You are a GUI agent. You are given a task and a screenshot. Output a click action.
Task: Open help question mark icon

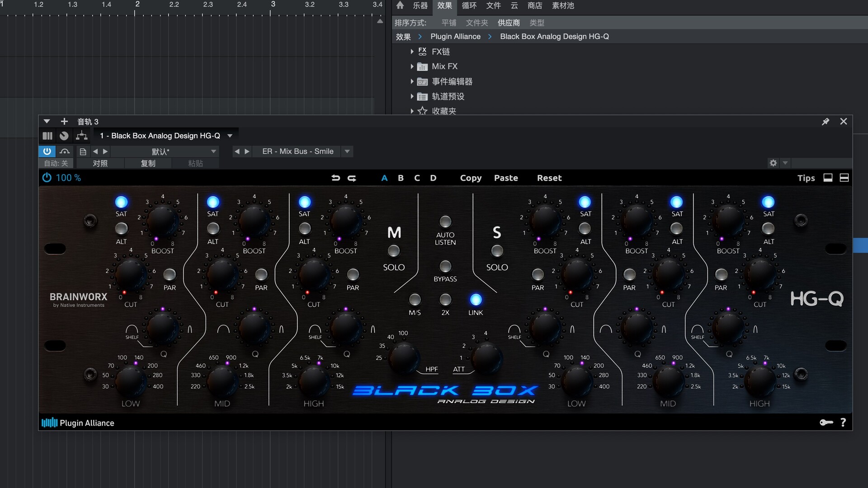[x=843, y=422]
